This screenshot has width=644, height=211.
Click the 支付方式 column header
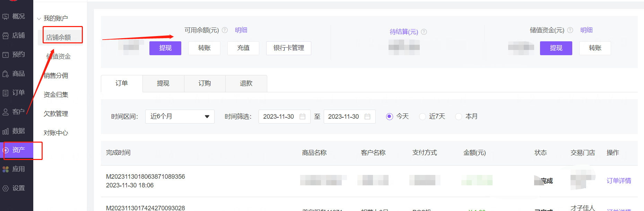425,153
